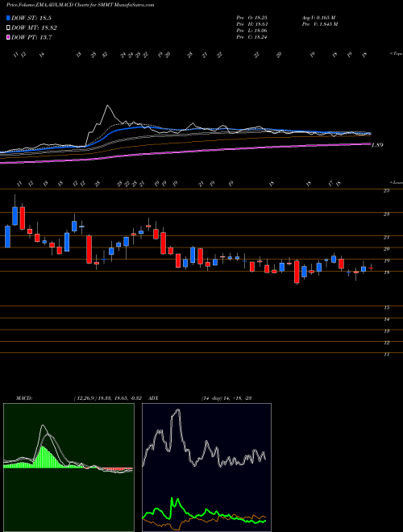Click the 19 price axis label
The width and height of the screenshot is (403, 532).
click(x=386, y=261)
